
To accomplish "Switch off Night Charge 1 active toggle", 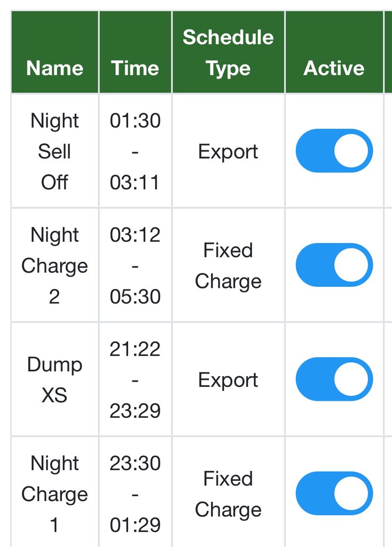I will (334, 494).
